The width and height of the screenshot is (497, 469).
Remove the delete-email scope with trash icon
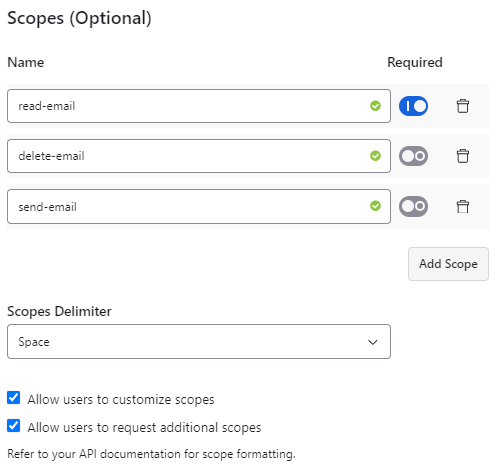462,156
